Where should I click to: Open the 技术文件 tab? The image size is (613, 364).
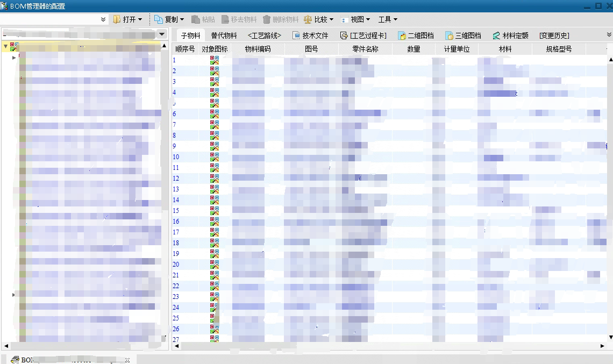tap(311, 35)
